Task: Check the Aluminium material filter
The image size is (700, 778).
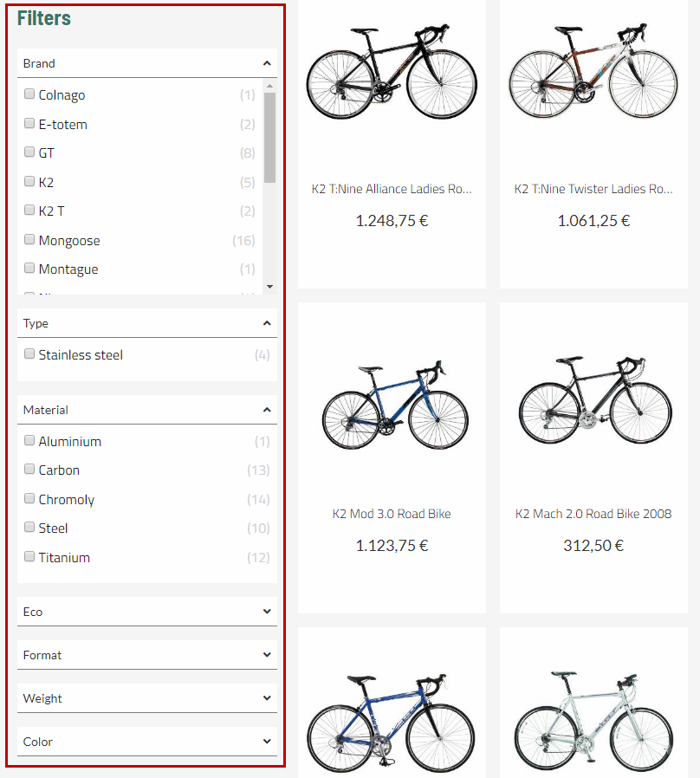Action: (x=29, y=440)
